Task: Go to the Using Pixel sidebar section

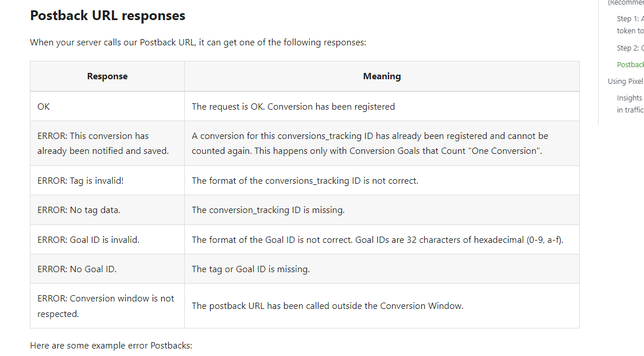Action: [x=626, y=82]
